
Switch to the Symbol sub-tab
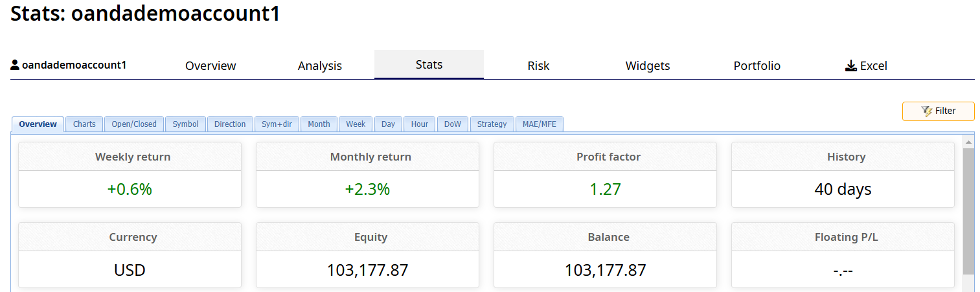[x=185, y=124]
